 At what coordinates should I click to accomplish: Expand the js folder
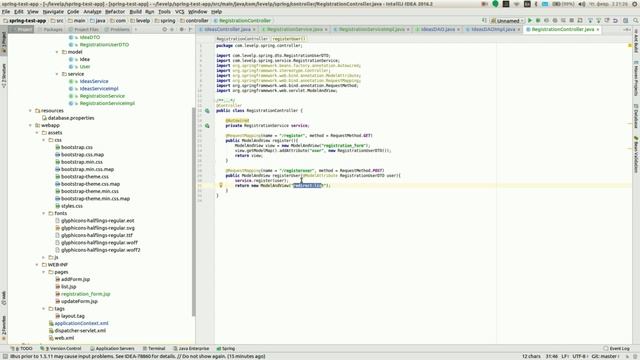tap(44, 257)
